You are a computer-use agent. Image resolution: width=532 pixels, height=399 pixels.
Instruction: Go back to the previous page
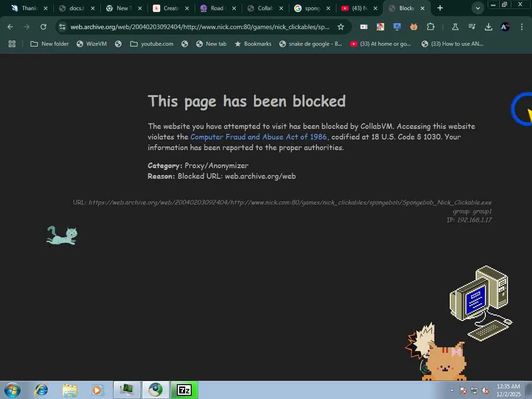pyautogui.click(x=10, y=27)
